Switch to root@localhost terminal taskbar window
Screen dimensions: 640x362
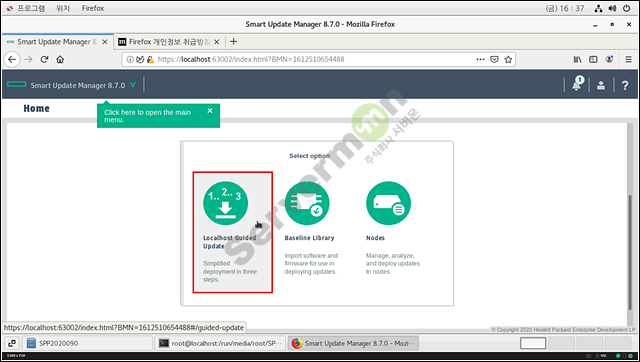[220, 343]
